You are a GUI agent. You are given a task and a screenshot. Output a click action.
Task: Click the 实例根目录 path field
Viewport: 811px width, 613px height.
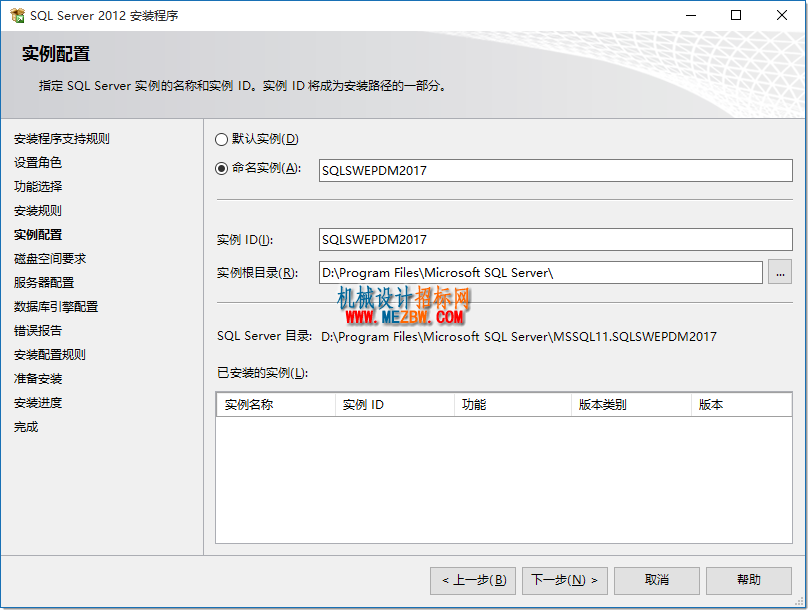tap(540, 273)
